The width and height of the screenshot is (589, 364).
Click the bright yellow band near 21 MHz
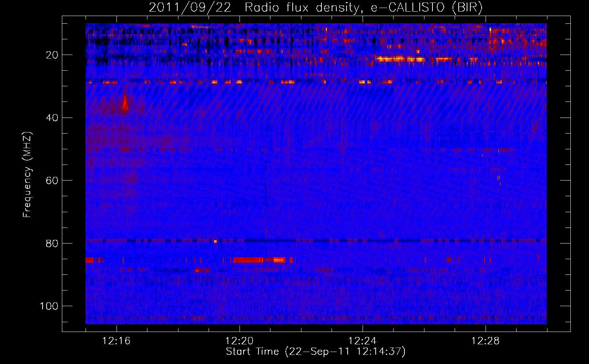[400, 59]
